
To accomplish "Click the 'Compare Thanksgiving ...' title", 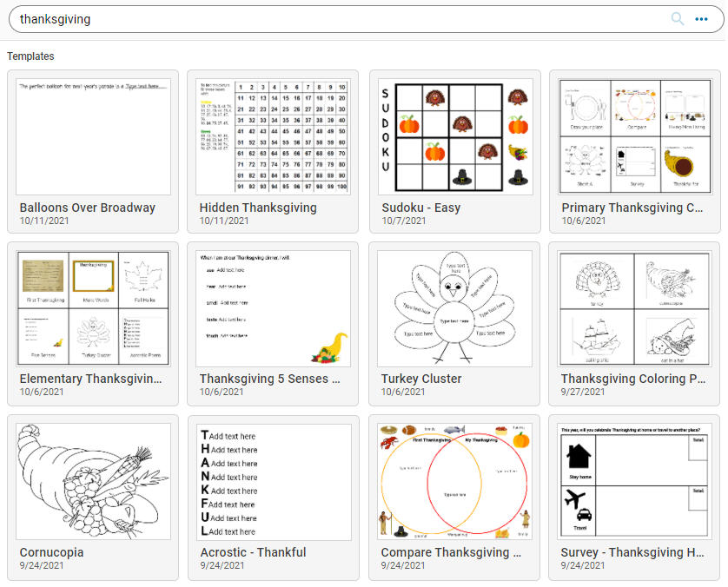I will point(451,552).
